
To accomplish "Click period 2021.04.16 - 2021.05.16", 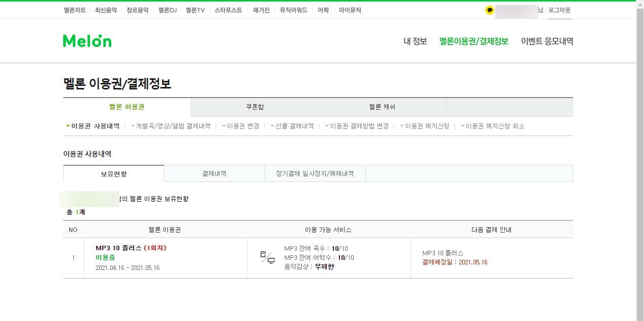I will [127, 268].
